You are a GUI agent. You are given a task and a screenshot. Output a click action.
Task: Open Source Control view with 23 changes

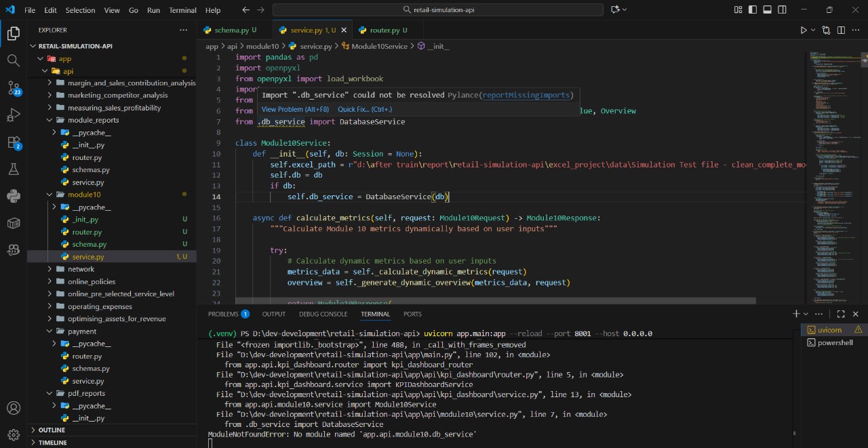(13, 88)
